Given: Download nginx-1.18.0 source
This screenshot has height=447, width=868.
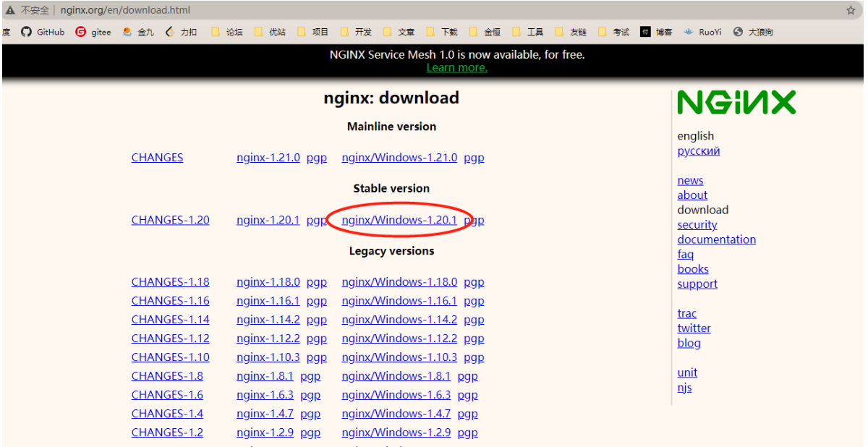Looking at the screenshot, I should (x=268, y=282).
